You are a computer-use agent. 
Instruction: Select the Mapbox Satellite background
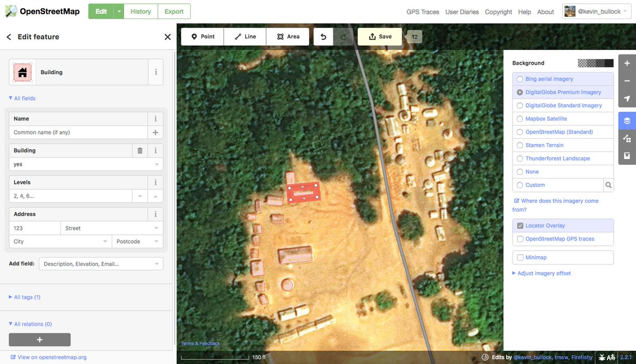click(563, 119)
